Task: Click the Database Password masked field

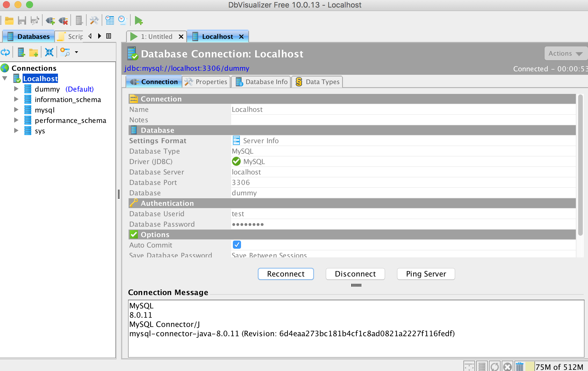Action: [403, 224]
